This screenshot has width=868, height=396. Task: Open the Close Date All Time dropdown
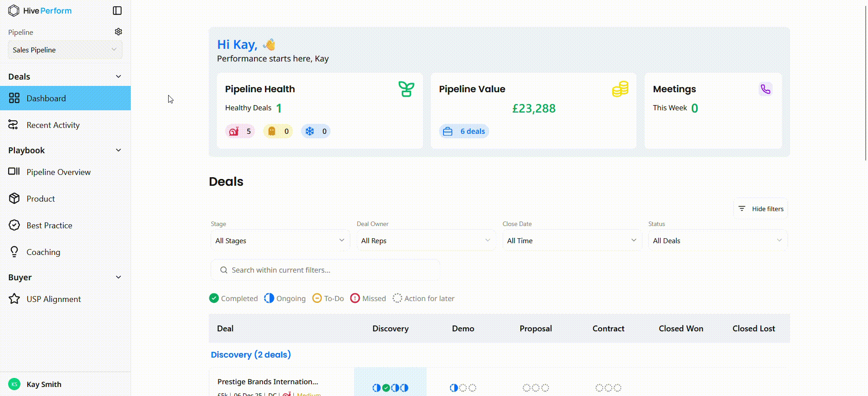point(571,240)
